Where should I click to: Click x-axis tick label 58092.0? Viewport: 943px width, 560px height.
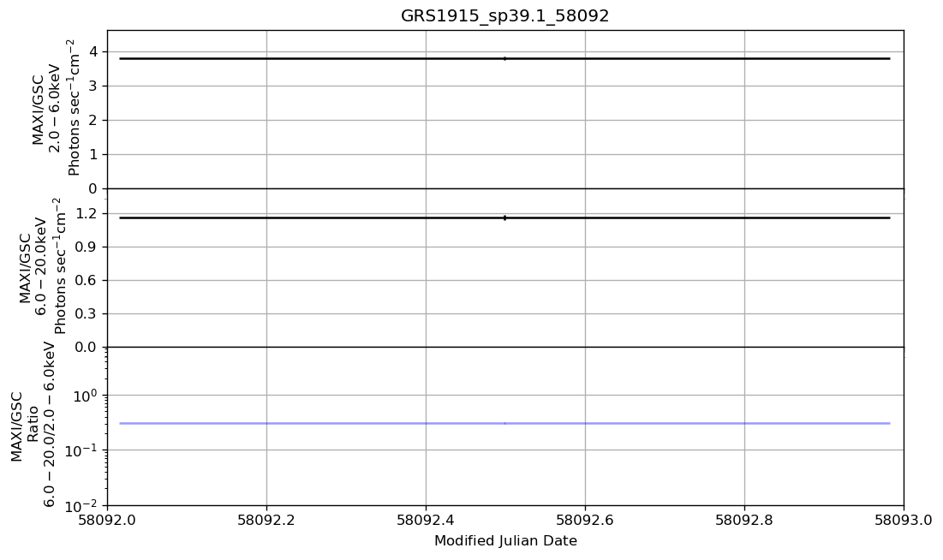tap(108, 520)
